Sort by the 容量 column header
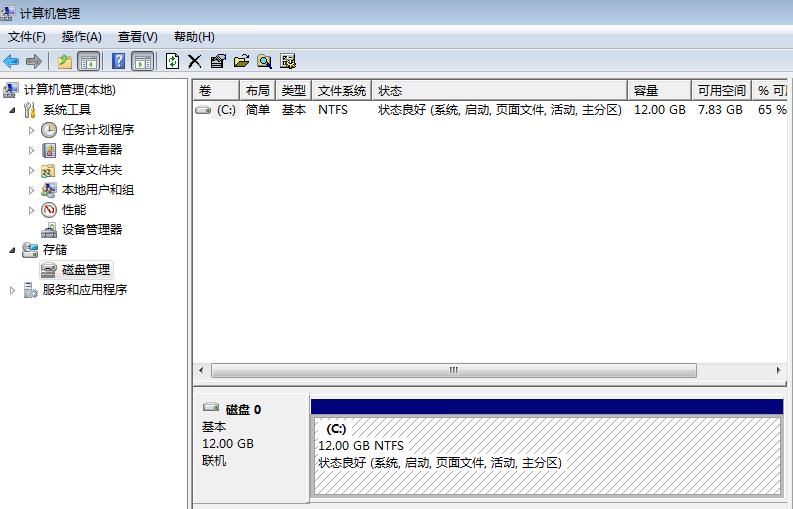The width and height of the screenshot is (793, 509). coord(659,91)
